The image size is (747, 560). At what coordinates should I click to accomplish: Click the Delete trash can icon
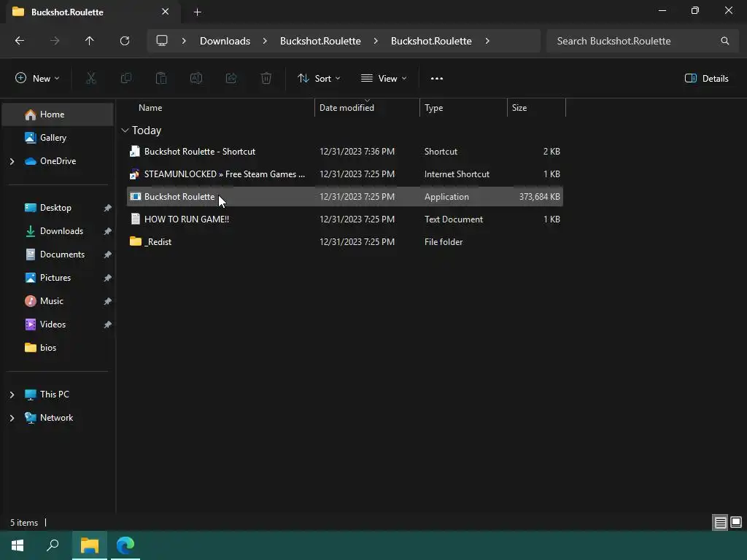(266, 78)
